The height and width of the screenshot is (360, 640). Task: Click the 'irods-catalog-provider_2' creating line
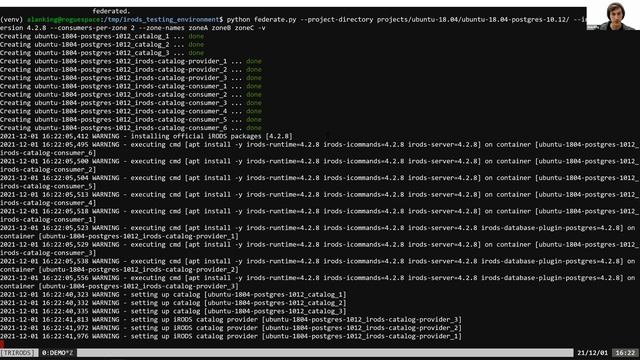[x=131, y=70]
